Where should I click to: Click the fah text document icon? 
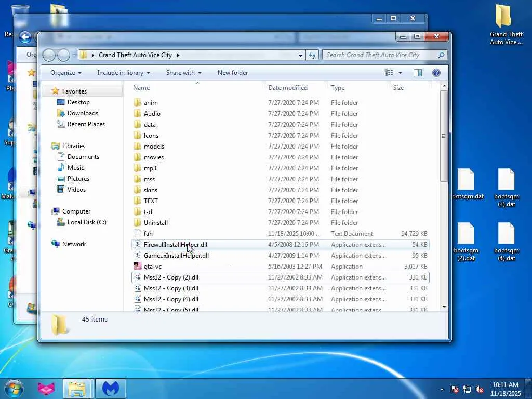point(137,233)
